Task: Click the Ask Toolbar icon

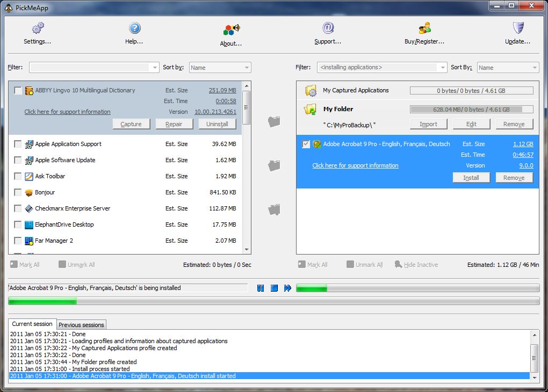Action: pos(29,176)
